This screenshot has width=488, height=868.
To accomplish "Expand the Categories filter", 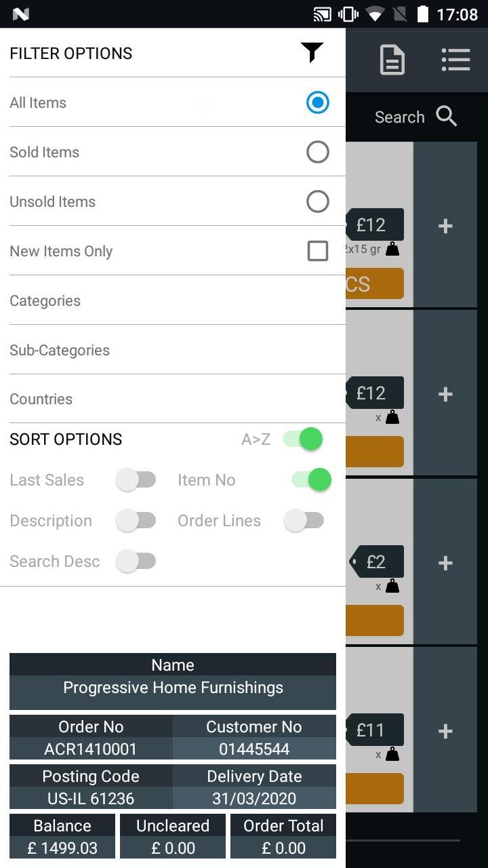I will point(173,300).
